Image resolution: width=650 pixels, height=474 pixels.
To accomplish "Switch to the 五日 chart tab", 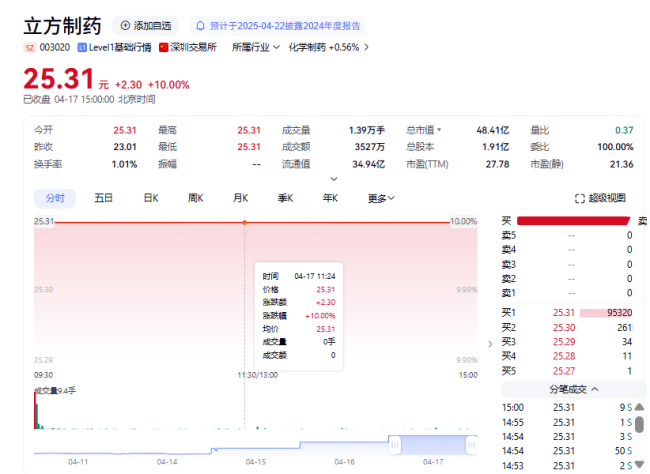I will click(103, 198).
